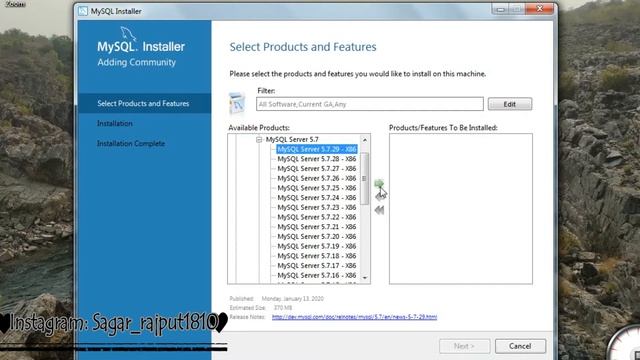Click the MySQL Installer title bar icon
The width and height of the screenshot is (640, 360).
click(x=83, y=11)
